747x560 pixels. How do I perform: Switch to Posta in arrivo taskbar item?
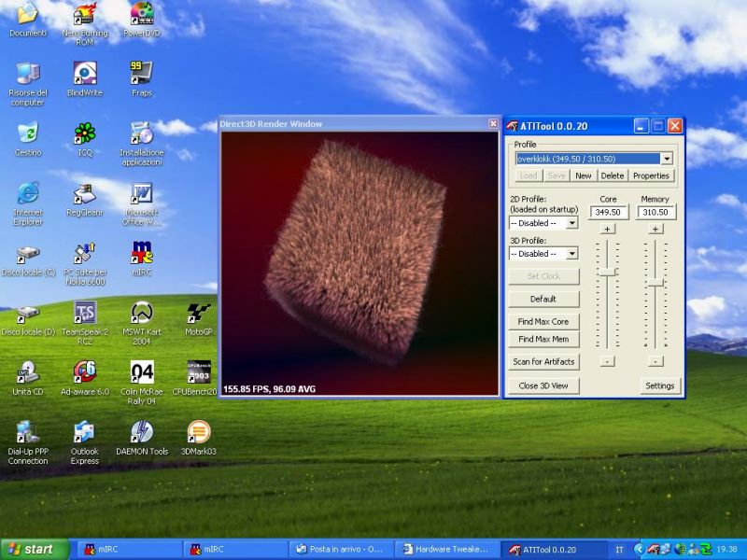(x=341, y=549)
